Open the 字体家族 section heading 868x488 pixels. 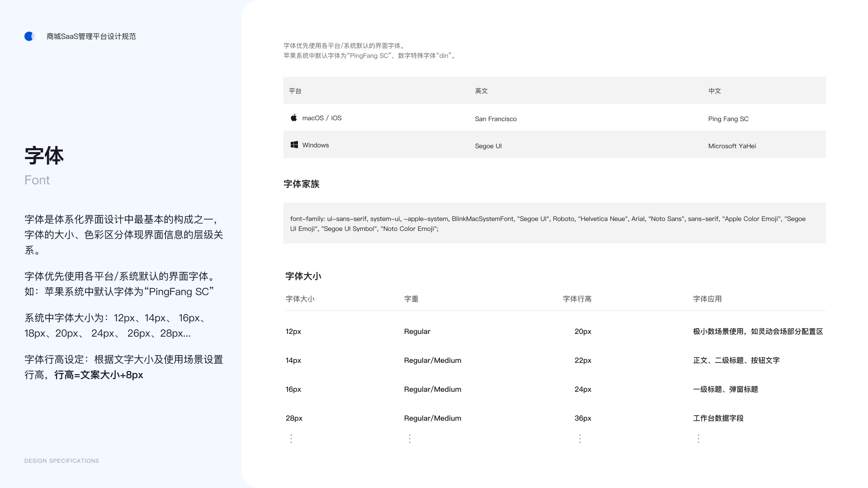pyautogui.click(x=301, y=184)
